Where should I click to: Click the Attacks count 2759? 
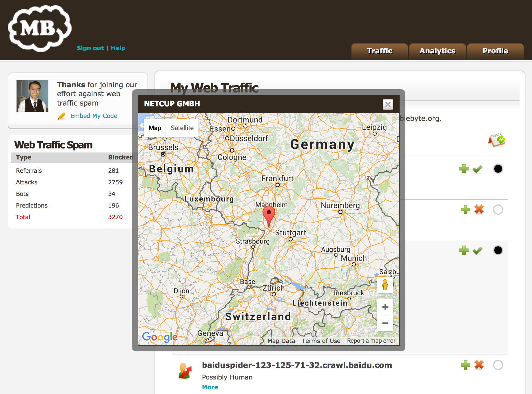[115, 182]
